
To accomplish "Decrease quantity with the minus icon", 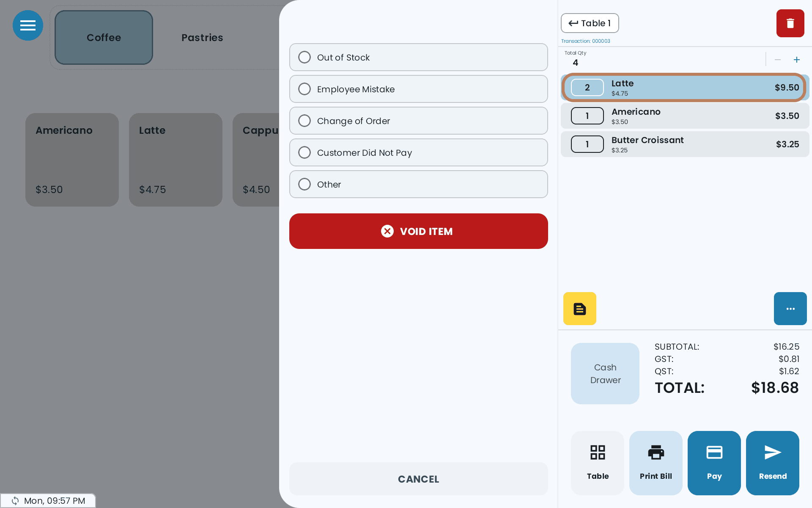I will click(x=778, y=60).
